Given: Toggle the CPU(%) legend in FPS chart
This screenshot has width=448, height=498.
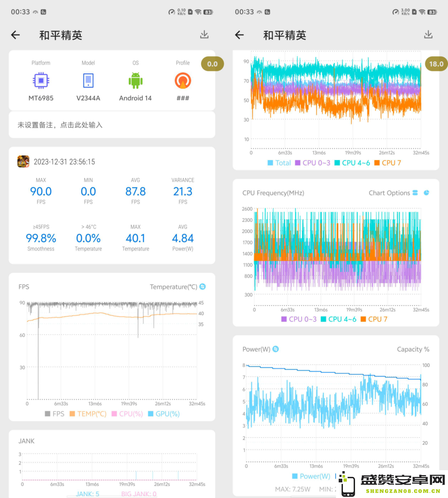Looking at the screenshot, I should click(127, 414).
